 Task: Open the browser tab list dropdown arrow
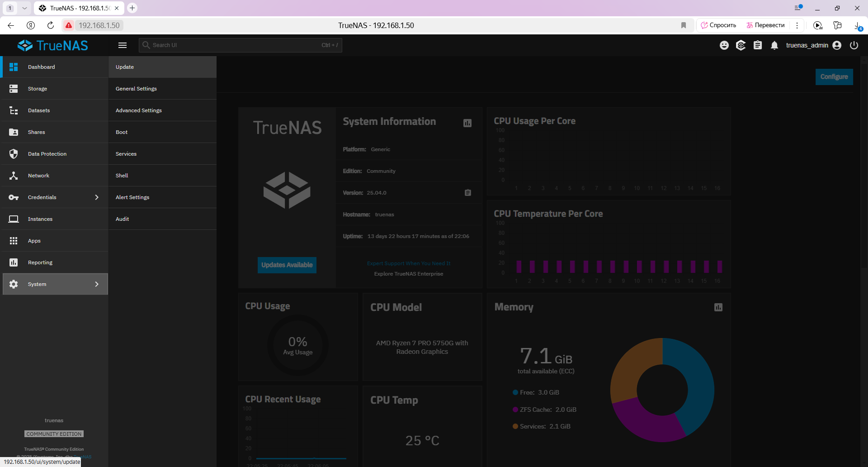click(24, 8)
